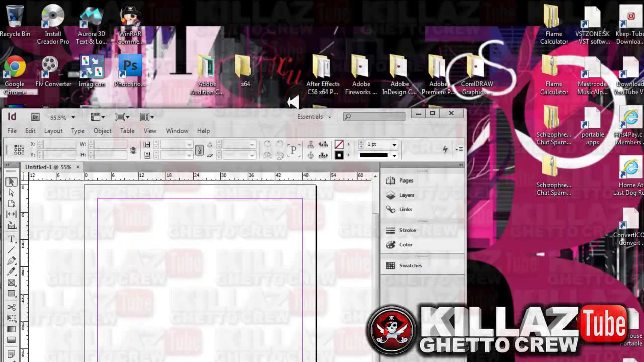Toggle constrain proportions for scaling chain
This screenshot has height=362, width=644.
[200, 150]
